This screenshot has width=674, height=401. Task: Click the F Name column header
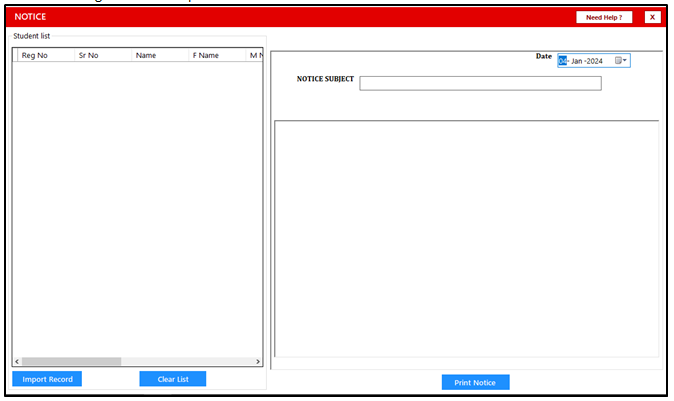pos(206,55)
